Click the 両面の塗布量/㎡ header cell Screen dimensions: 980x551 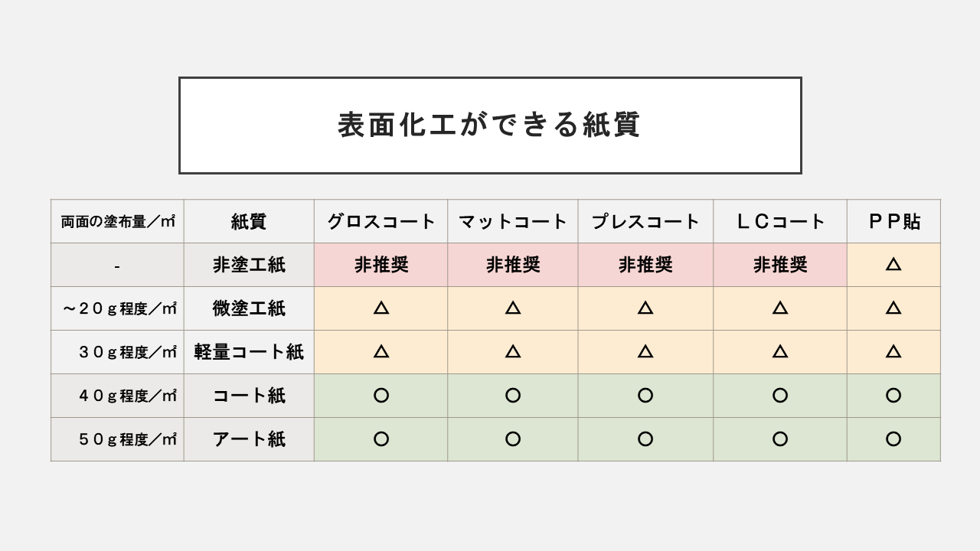pos(117,222)
